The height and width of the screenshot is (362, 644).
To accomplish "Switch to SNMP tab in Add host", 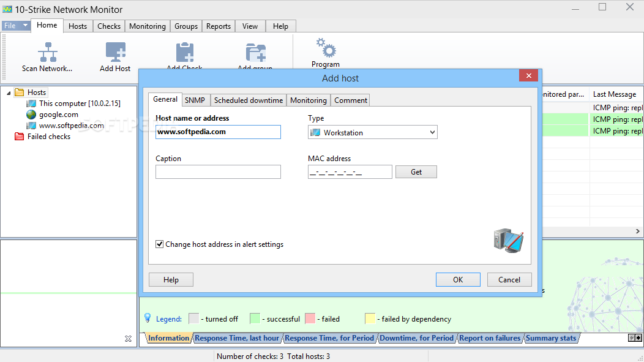I will pyautogui.click(x=195, y=100).
